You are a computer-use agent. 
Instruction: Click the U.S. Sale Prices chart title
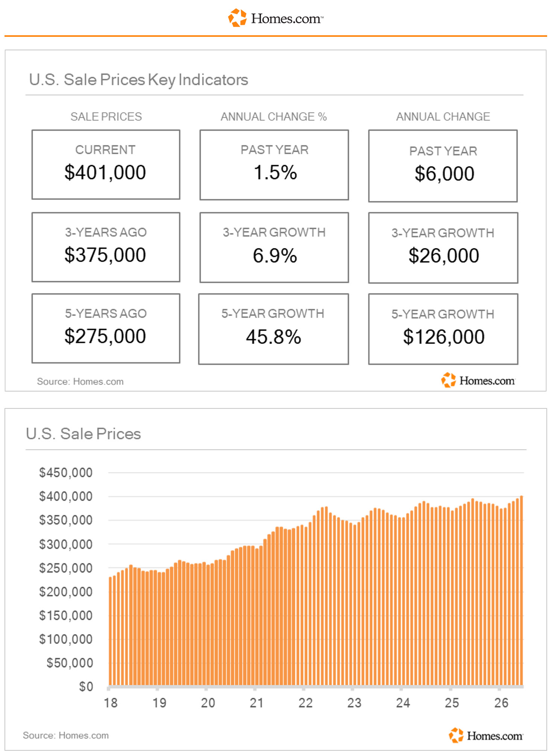point(83,434)
